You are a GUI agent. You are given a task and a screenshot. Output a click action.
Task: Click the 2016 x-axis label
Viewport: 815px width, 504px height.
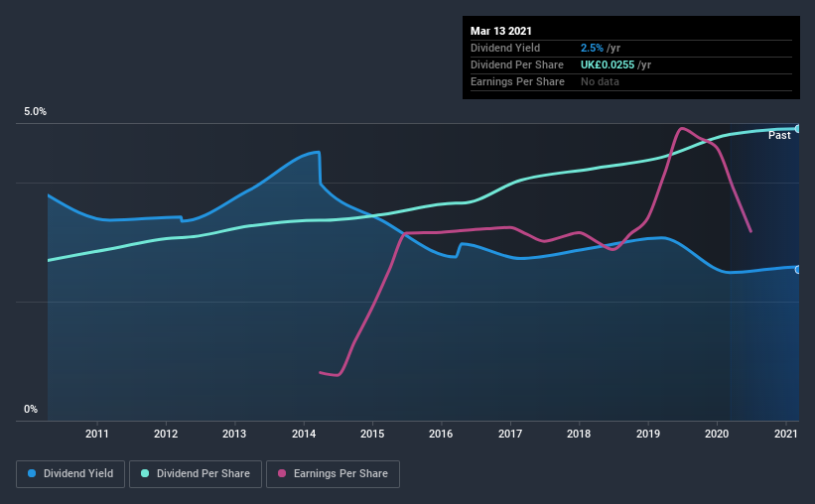click(x=441, y=434)
